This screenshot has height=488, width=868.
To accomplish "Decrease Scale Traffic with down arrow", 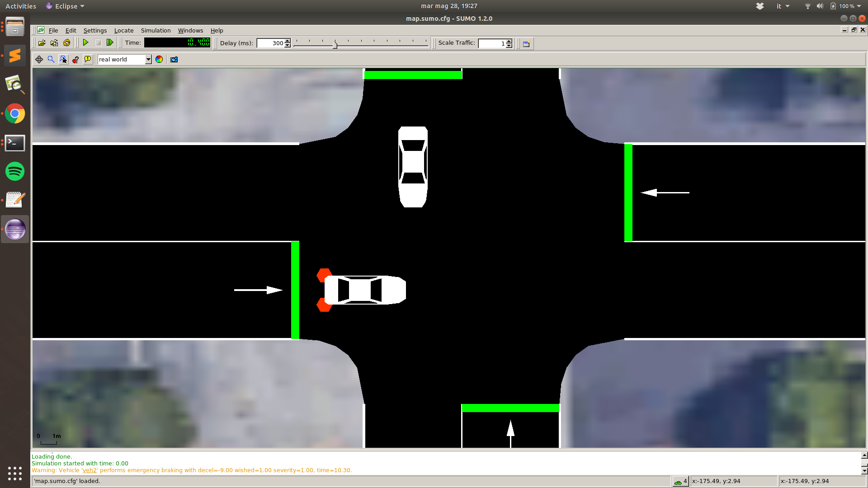I will (509, 46).
